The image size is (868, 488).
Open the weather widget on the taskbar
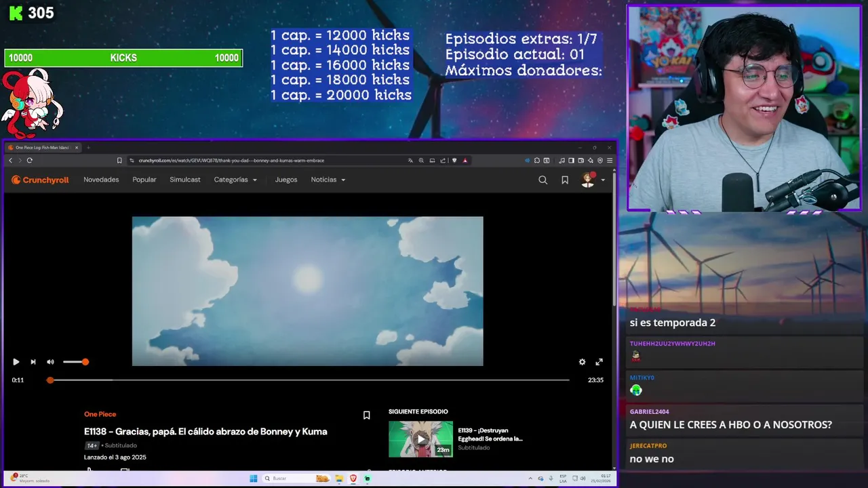tap(28, 478)
